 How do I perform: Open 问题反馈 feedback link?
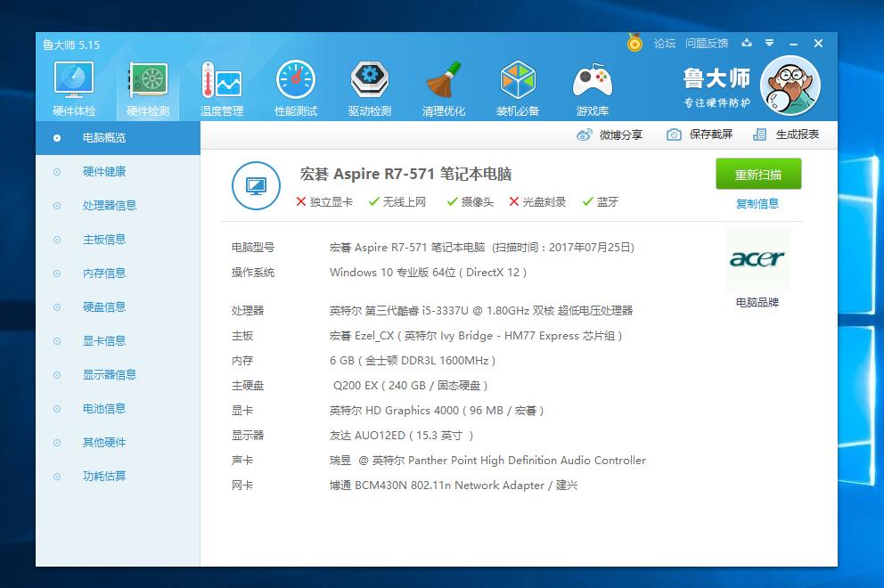(707, 44)
